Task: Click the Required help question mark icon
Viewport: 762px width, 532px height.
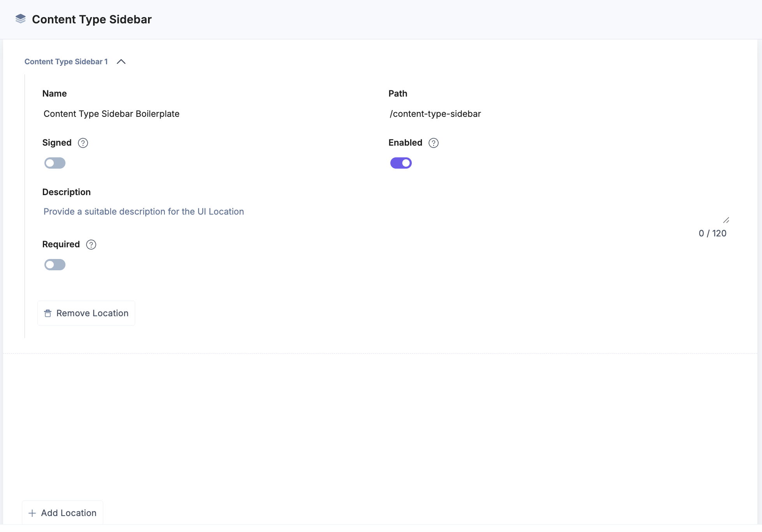Action: click(91, 245)
